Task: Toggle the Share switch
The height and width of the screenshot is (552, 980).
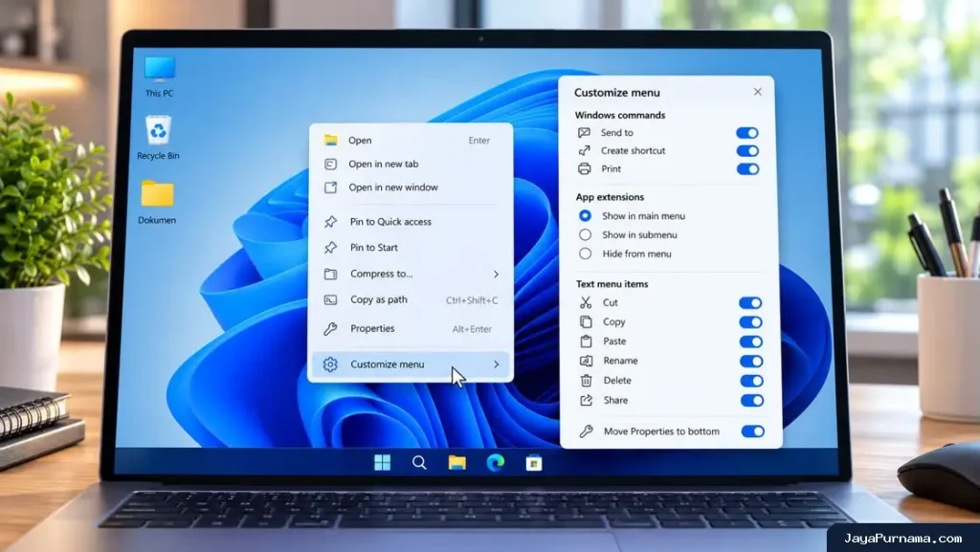Action: 752,400
